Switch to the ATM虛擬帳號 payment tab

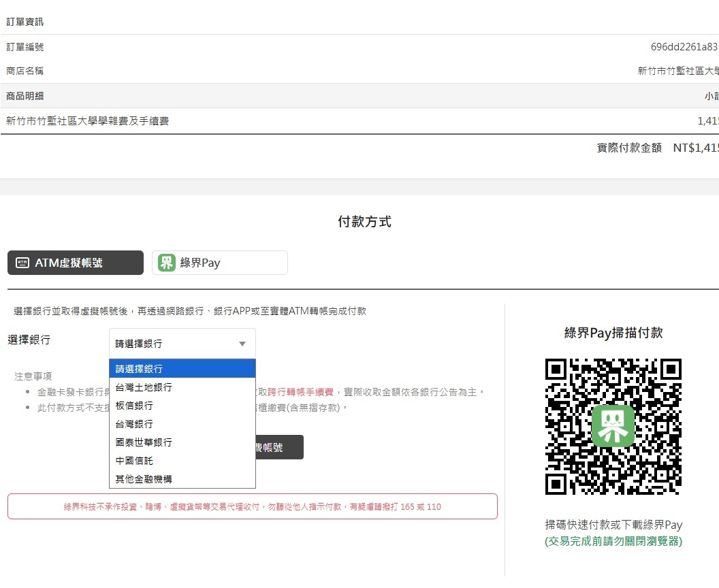click(x=76, y=263)
